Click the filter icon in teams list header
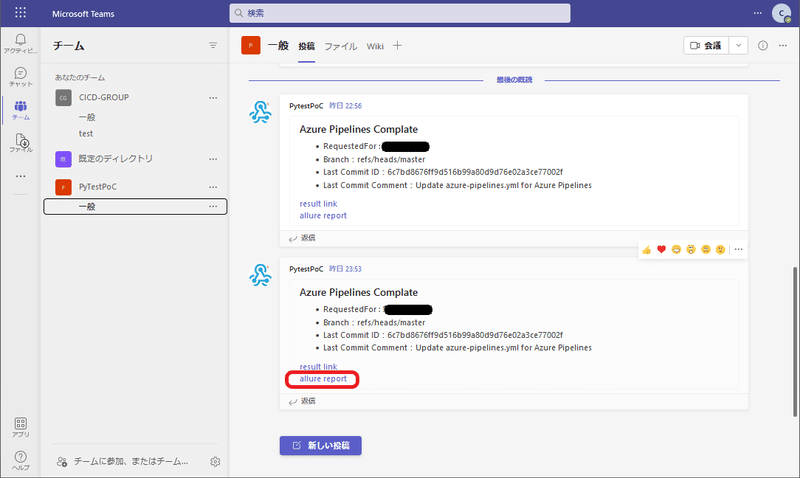Viewport: 800px width, 478px height. [213, 45]
